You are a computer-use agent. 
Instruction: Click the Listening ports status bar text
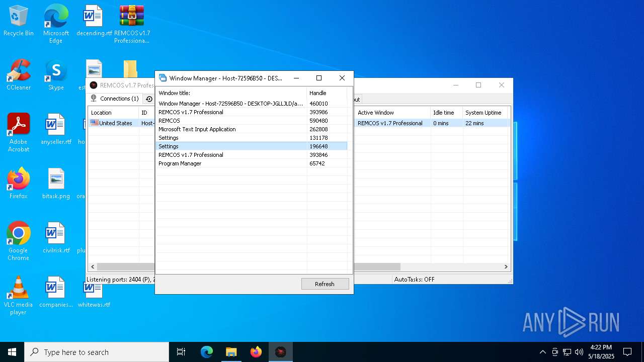click(120, 280)
